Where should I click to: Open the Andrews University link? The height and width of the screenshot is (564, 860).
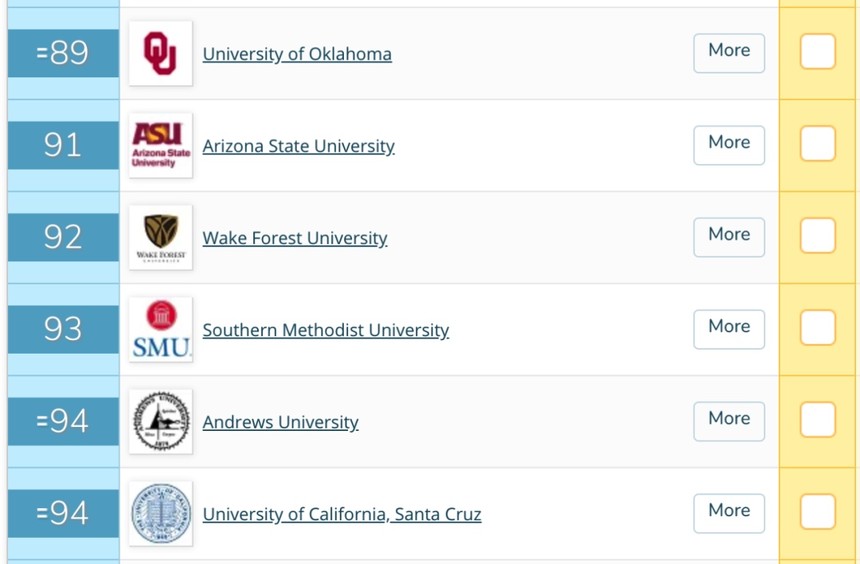280,422
